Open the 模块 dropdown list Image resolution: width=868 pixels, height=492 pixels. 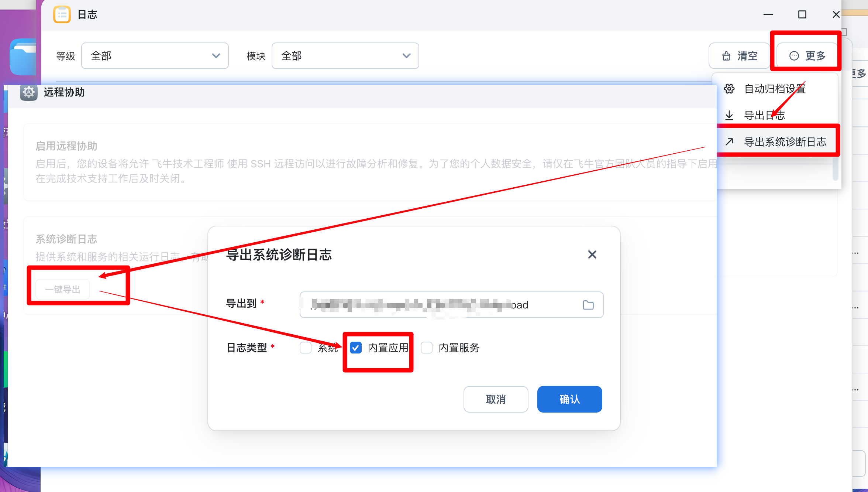pyautogui.click(x=345, y=56)
